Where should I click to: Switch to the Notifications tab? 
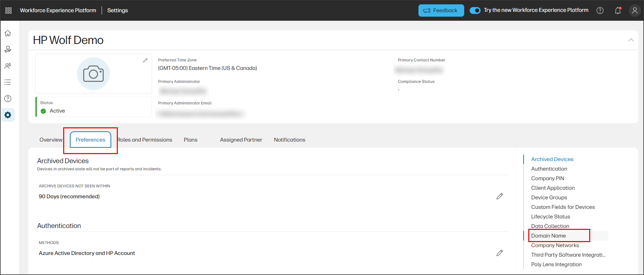point(289,140)
